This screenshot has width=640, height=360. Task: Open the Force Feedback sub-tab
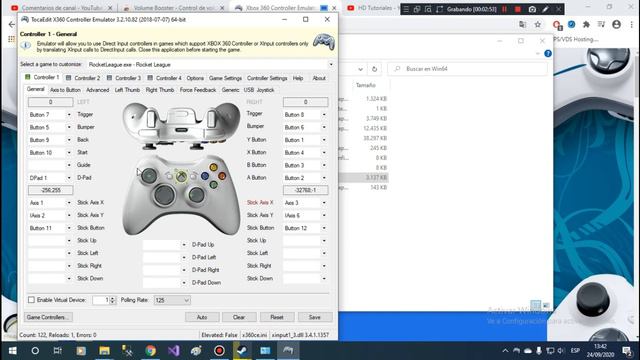(198, 90)
